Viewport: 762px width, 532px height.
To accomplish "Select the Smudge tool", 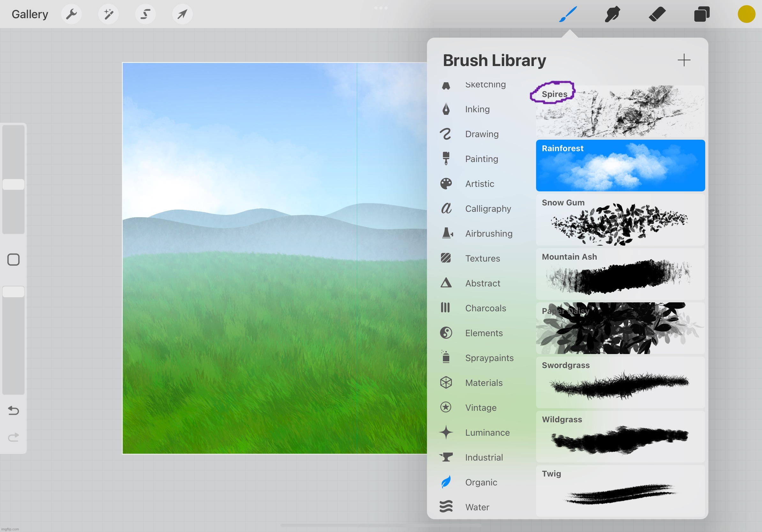I will click(612, 14).
